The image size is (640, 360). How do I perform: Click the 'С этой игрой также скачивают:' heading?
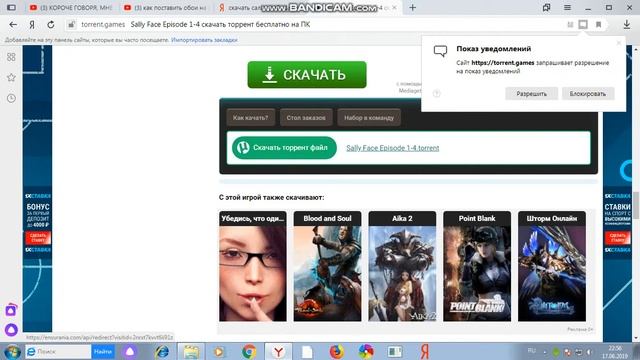(x=271, y=198)
